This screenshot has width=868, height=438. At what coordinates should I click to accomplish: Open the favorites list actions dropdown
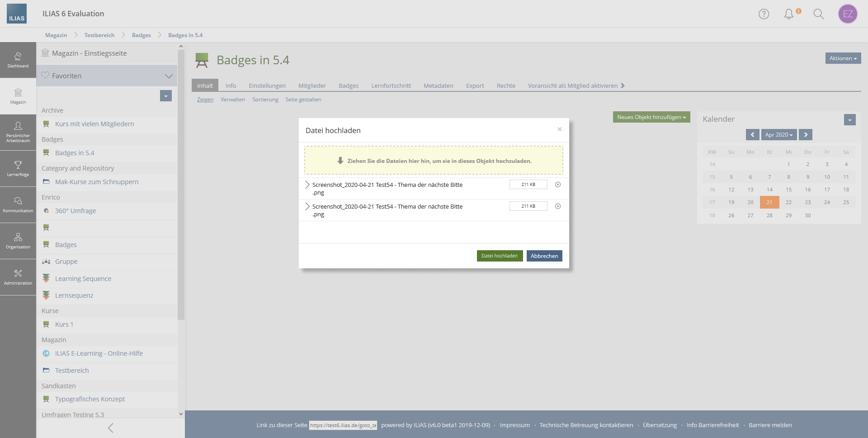click(x=166, y=96)
